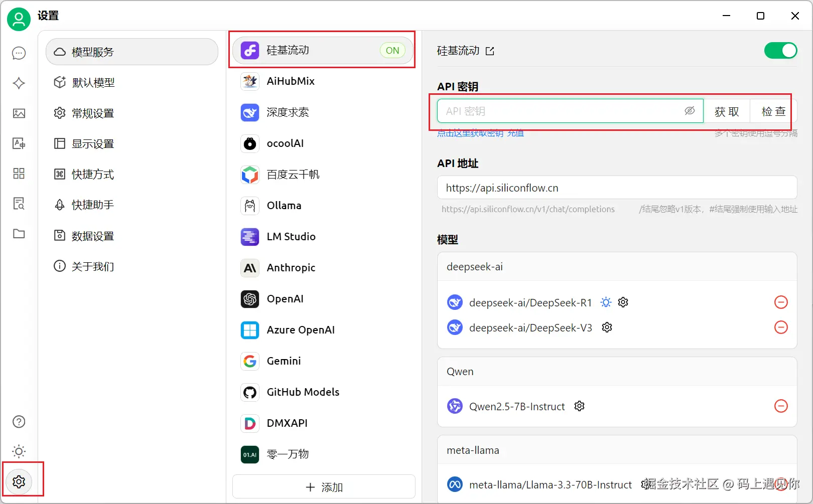This screenshot has width=813, height=504.
Task: Click the API 地址 input field
Action: tap(617, 188)
